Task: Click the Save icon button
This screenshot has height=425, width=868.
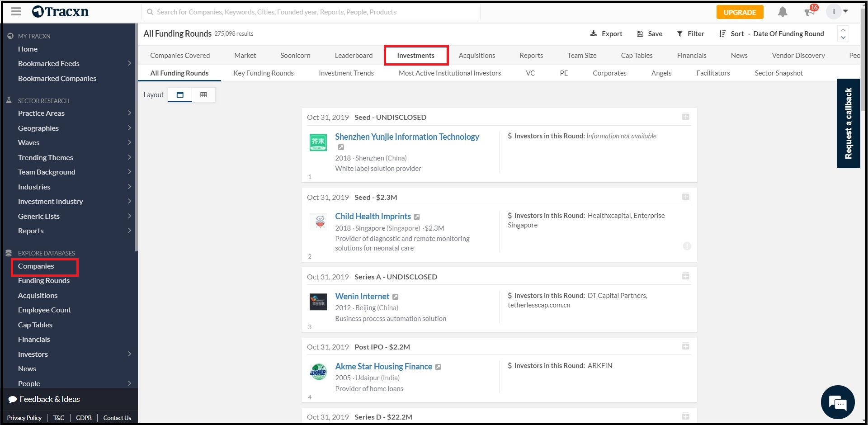Action: click(x=640, y=34)
